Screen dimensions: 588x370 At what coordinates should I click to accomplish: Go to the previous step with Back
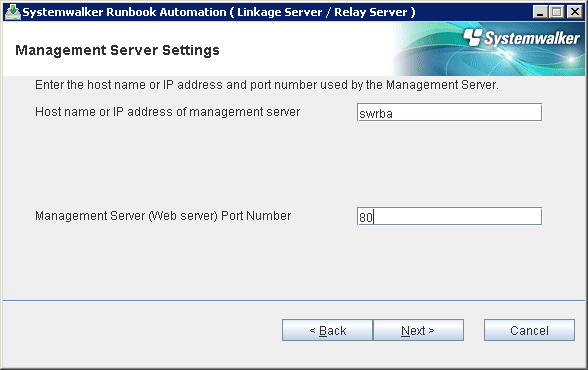click(x=327, y=330)
